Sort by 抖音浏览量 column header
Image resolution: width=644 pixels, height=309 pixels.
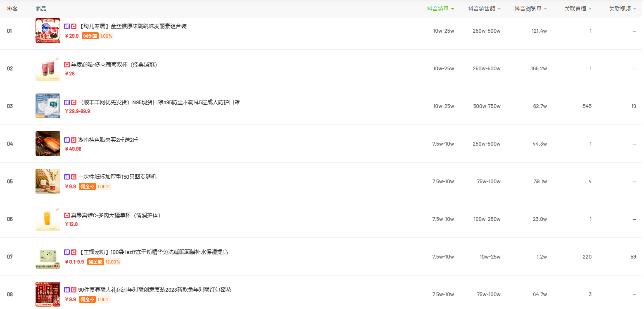click(530, 9)
